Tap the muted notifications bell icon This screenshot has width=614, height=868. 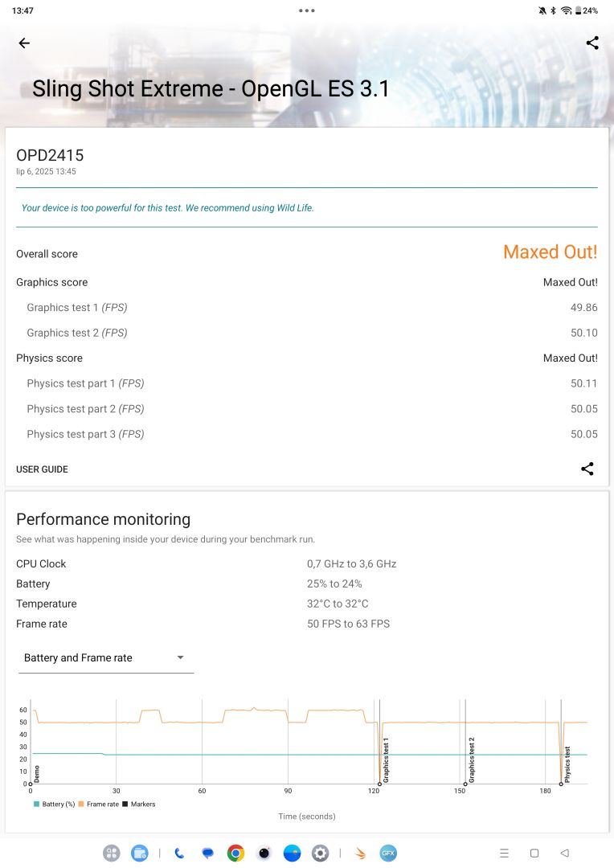(542, 10)
